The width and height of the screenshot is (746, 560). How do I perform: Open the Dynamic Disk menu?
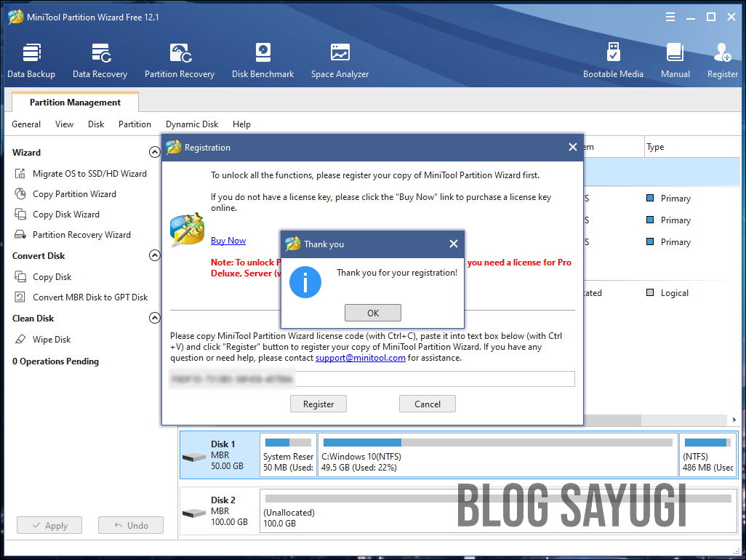click(191, 124)
